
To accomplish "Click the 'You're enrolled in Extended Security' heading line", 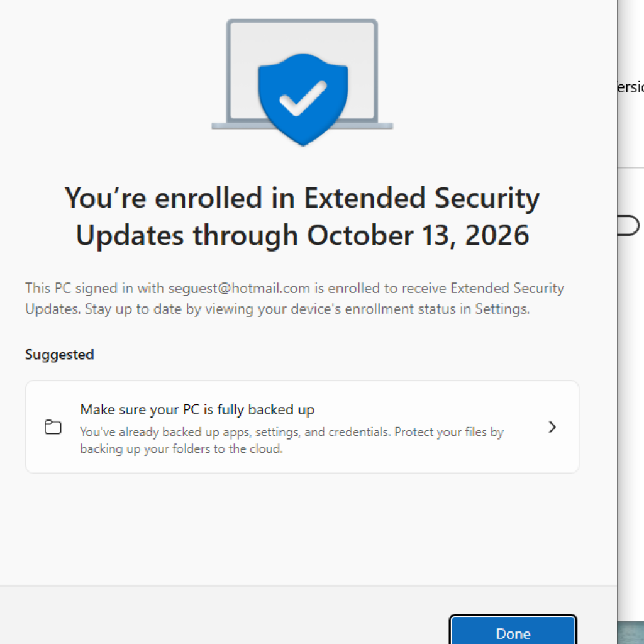I will [302, 197].
